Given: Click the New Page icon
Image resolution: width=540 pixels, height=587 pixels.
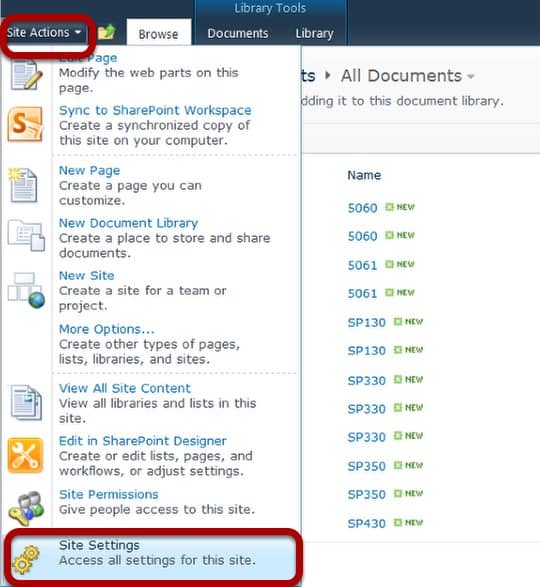Looking at the screenshot, I should click(x=24, y=185).
